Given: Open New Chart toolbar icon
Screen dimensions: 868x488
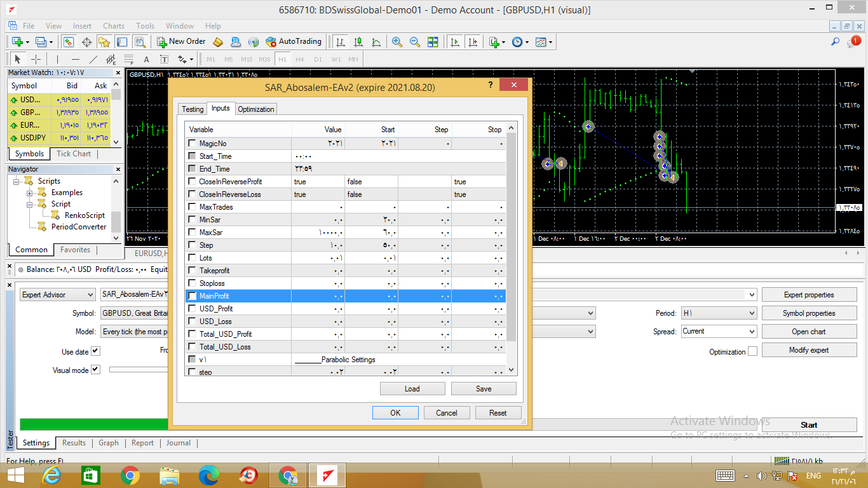Looking at the screenshot, I should tap(17, 42).
